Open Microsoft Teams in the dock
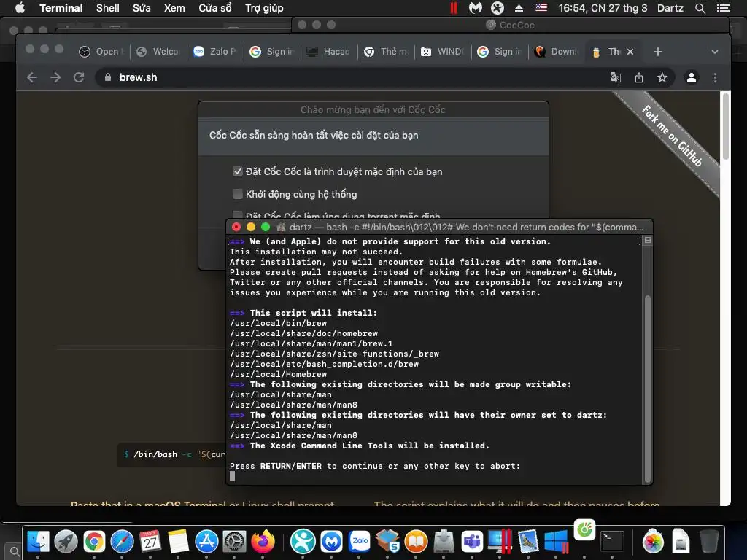Screen dimensions: 747x560 point(472,542)
